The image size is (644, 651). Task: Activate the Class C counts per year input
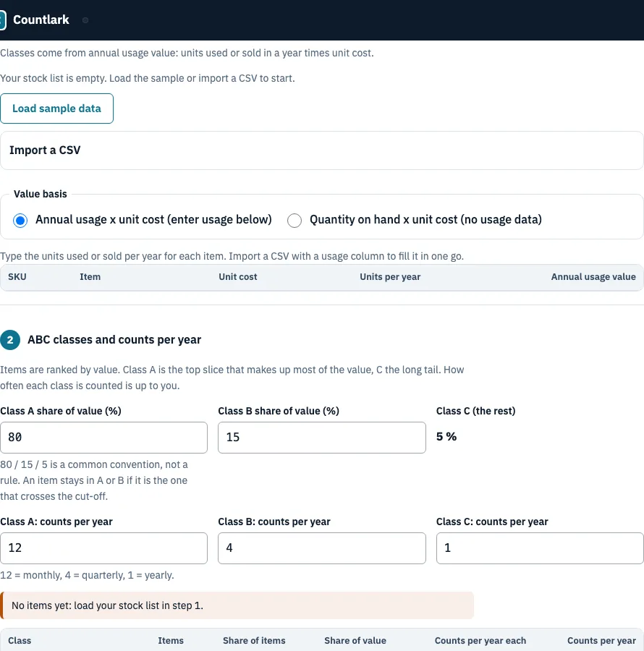point(540,548)
